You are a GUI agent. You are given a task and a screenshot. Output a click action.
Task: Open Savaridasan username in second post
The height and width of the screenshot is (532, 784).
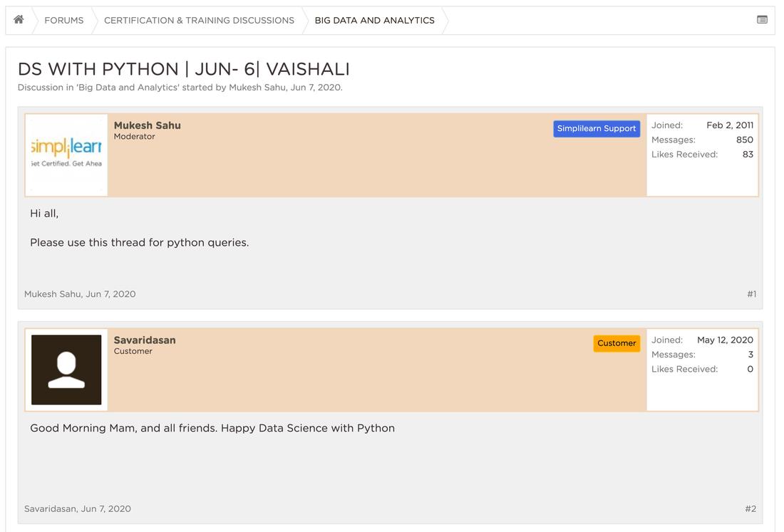[145, 340]
